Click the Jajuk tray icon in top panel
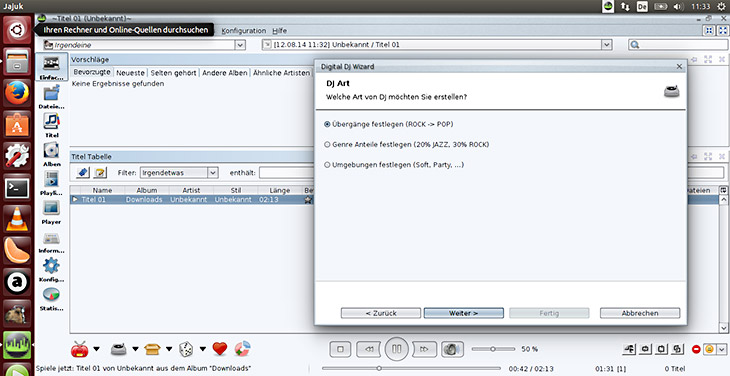The width and height of the screenshot is (730, 376). click(608, 7)
